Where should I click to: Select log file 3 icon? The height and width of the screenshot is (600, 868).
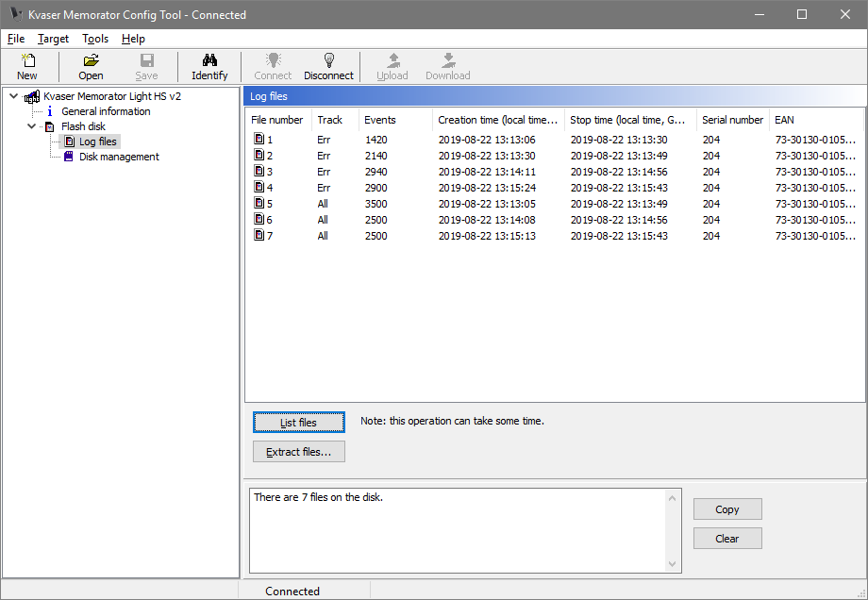point(259,171)
